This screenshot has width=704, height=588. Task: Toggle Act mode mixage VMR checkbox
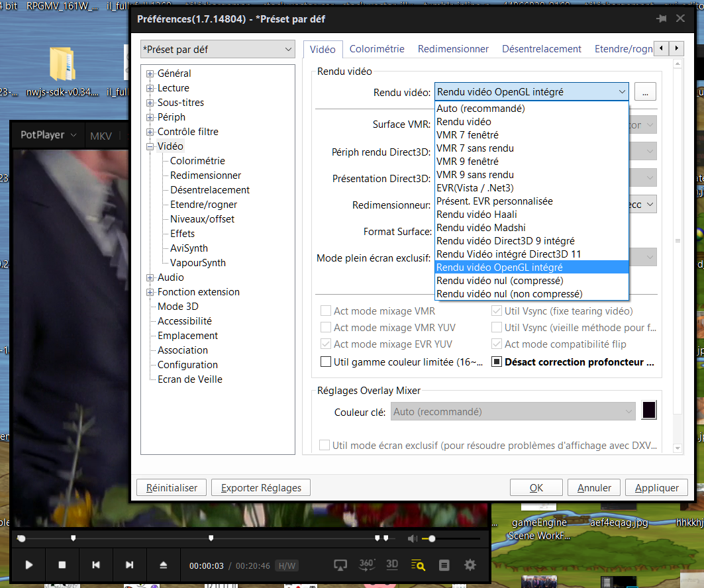[x=326, y=311]
